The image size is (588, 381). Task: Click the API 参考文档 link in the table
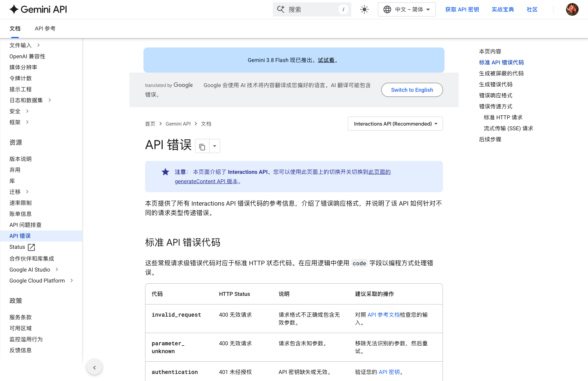tap(383, 315)
